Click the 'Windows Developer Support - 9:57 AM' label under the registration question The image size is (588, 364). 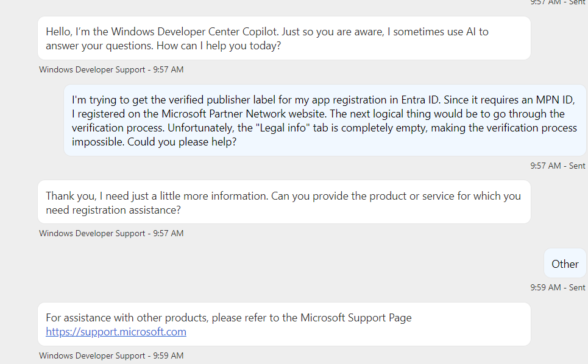[112, 233]
